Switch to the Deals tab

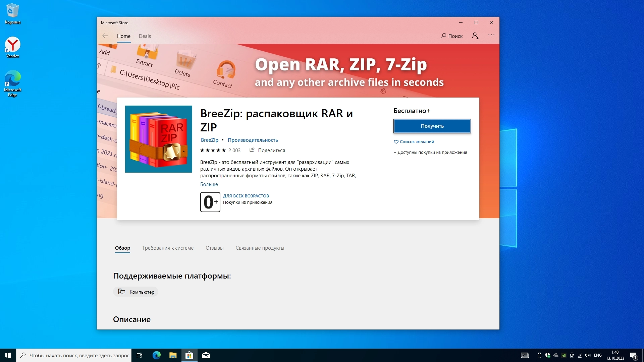point(145,36)
